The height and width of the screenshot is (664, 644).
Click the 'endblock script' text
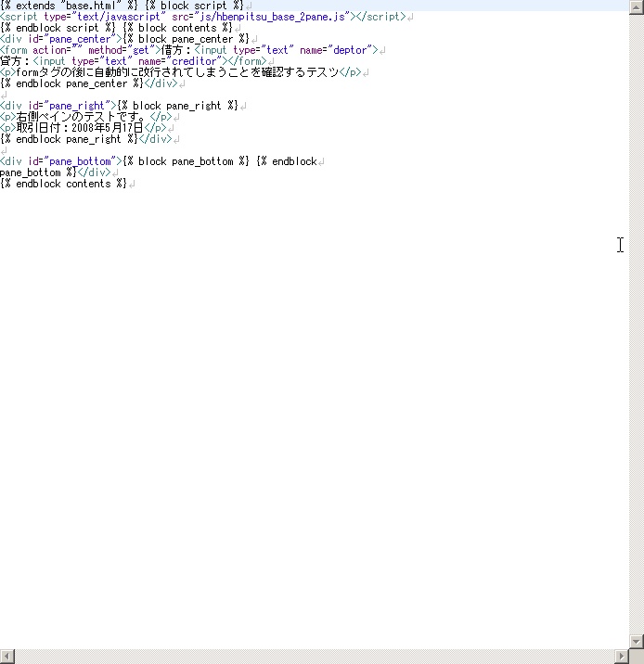(57, 28)
